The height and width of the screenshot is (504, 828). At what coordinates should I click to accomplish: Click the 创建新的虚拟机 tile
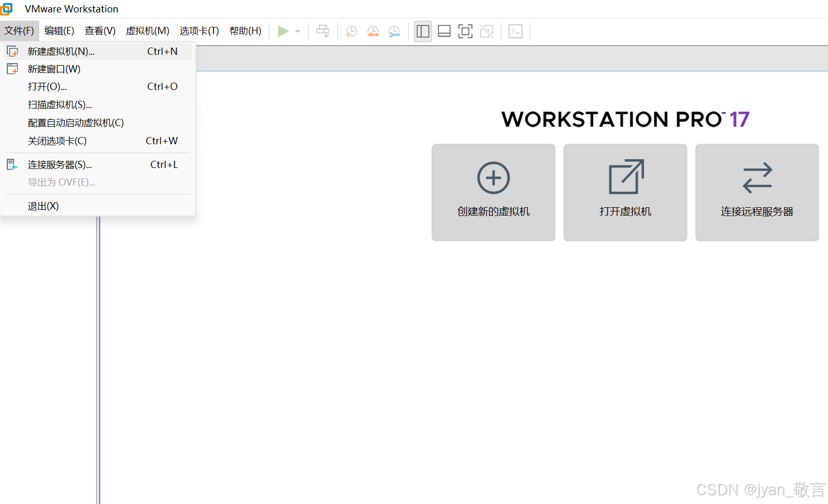click(x=494, y=192)
